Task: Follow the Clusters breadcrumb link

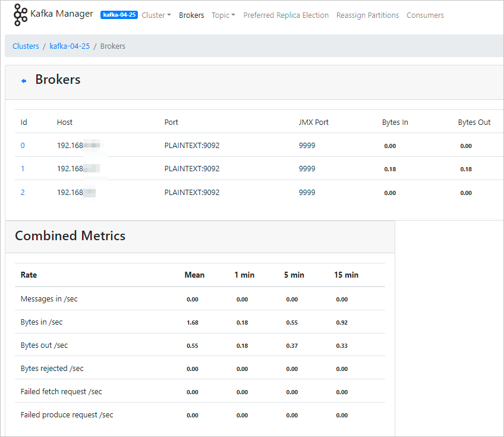Action: [x=26, y=46]
